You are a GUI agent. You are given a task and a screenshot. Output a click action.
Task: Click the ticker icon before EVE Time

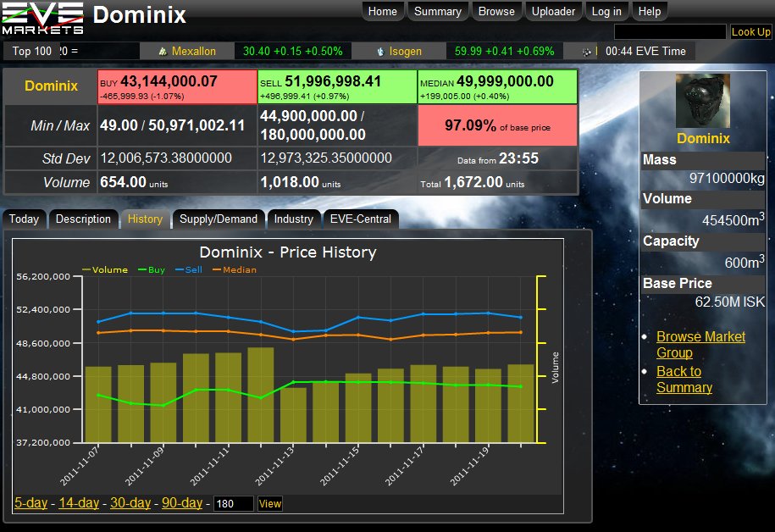tap(586, 52)
